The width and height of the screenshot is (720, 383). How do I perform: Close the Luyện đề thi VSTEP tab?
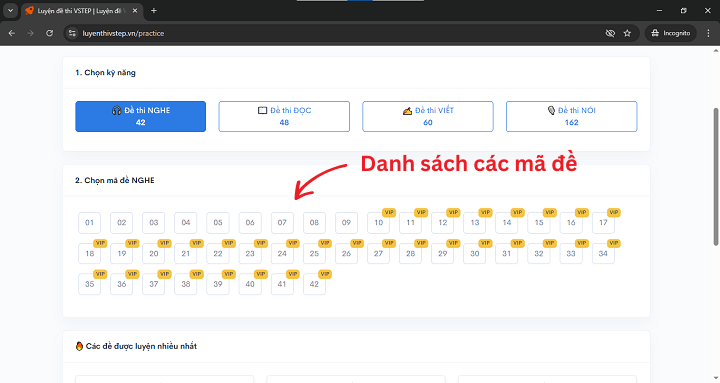tap(135, 11)
